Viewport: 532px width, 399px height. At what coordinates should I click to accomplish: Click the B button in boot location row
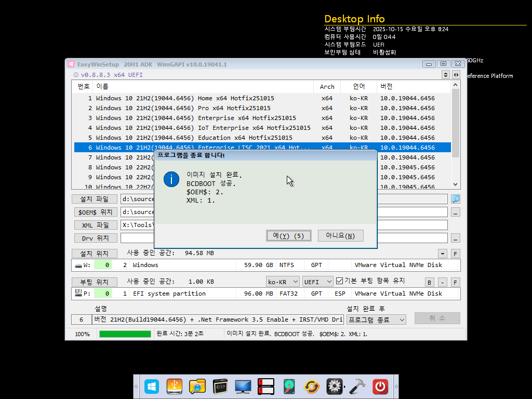click(429, 282)
